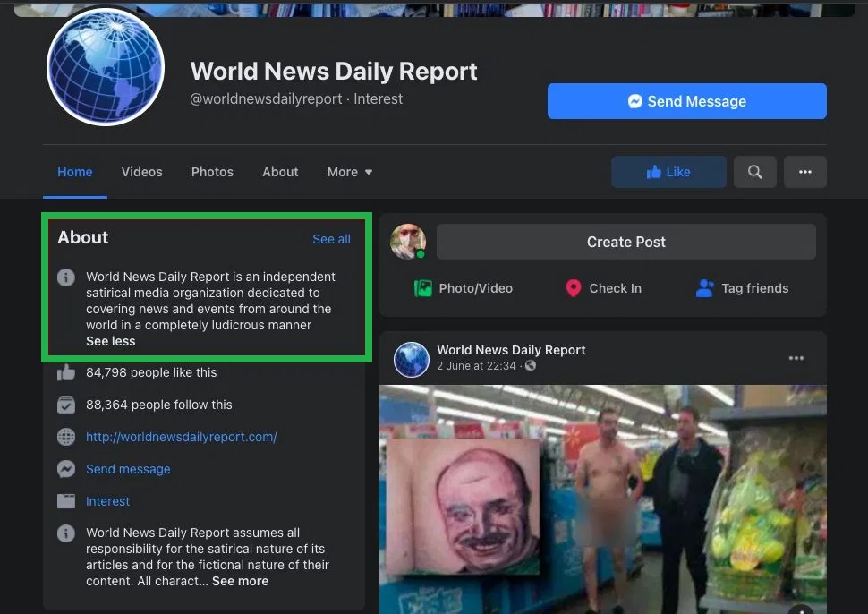Expand the More dropdown menu
868x614 pixels.
[x=350, y=172]
